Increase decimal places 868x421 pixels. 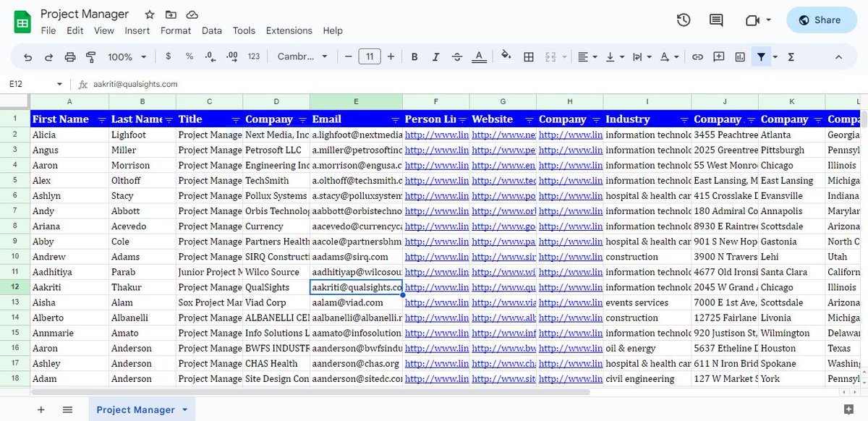(231, 56)
